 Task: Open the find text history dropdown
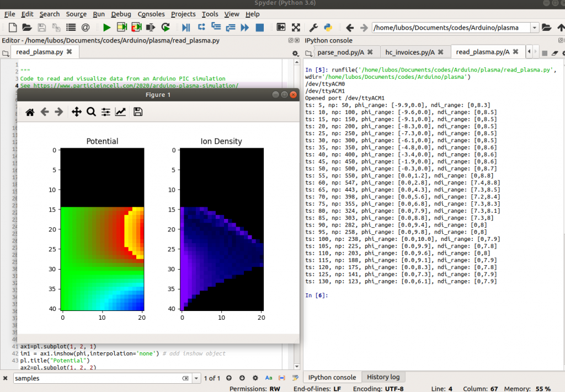(196, 378)
